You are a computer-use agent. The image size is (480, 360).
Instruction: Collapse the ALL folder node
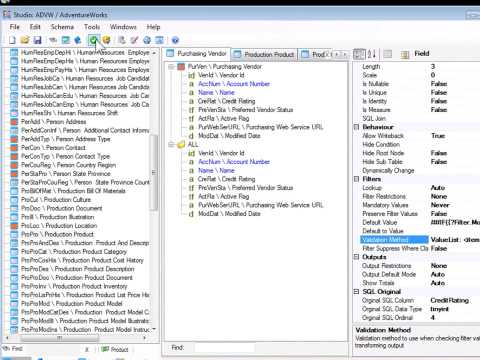171,145
